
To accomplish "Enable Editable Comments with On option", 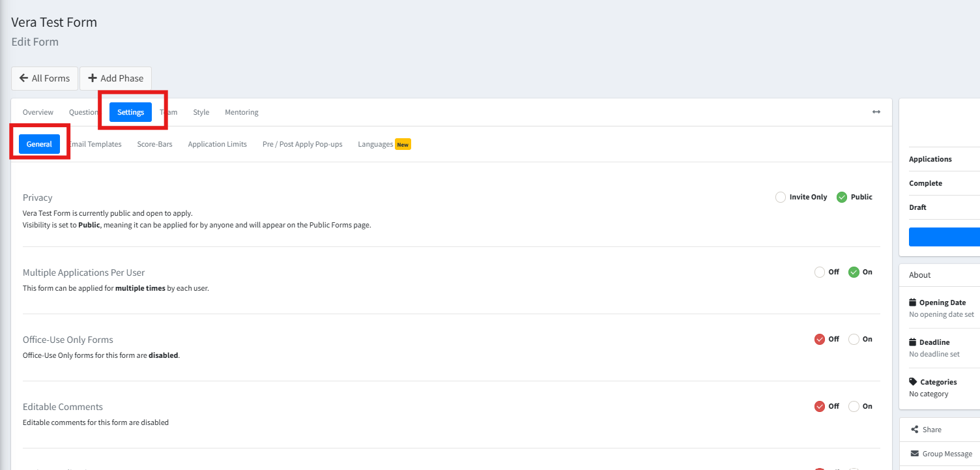I will coord(854,406).
